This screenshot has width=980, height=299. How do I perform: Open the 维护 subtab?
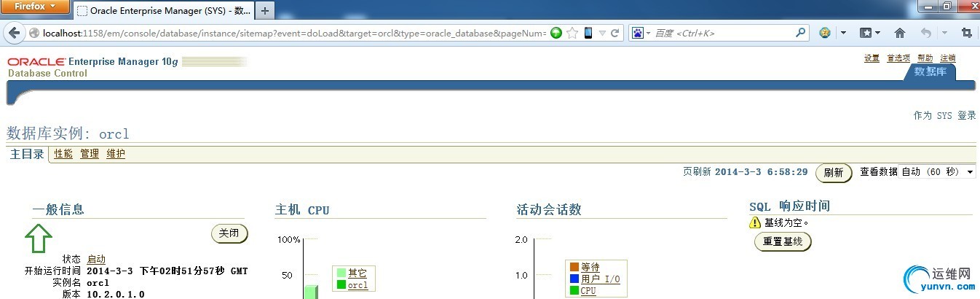click(x=116, y=154)
